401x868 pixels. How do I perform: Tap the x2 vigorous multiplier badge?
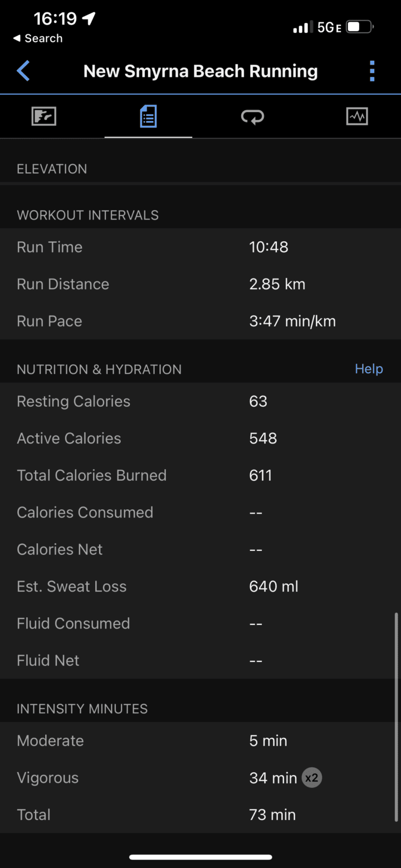point(312,778)
